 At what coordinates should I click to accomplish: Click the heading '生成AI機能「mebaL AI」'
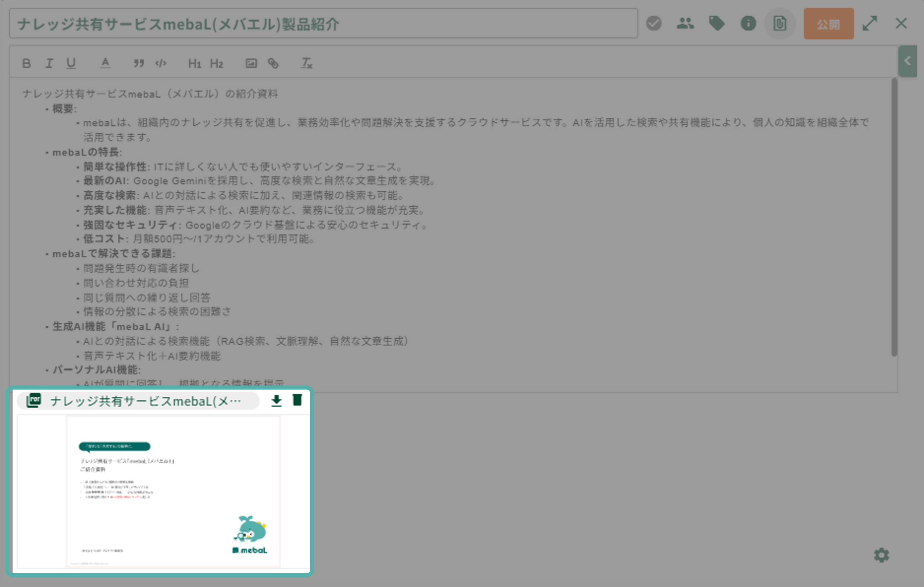tap(115, 327)
